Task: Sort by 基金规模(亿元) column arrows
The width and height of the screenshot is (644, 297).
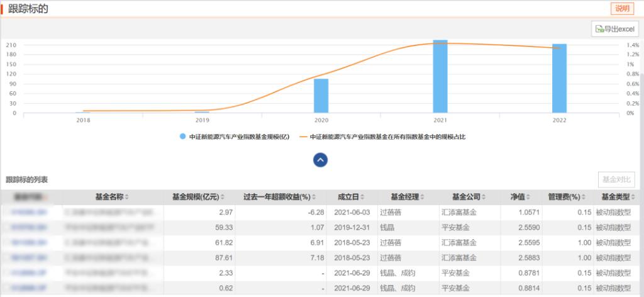Action: [223, 198]
